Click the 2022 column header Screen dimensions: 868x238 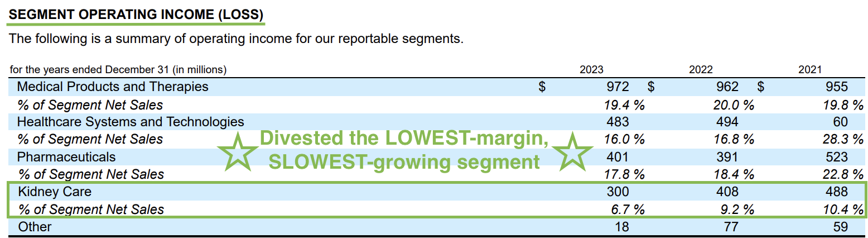click(701, 70)
